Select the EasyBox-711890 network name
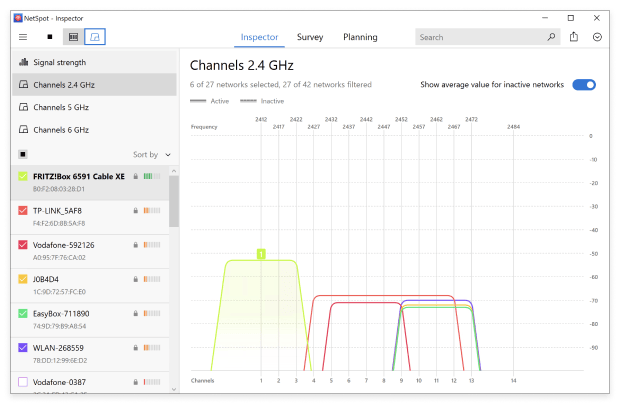620x404 pixels. coord(61,313)
